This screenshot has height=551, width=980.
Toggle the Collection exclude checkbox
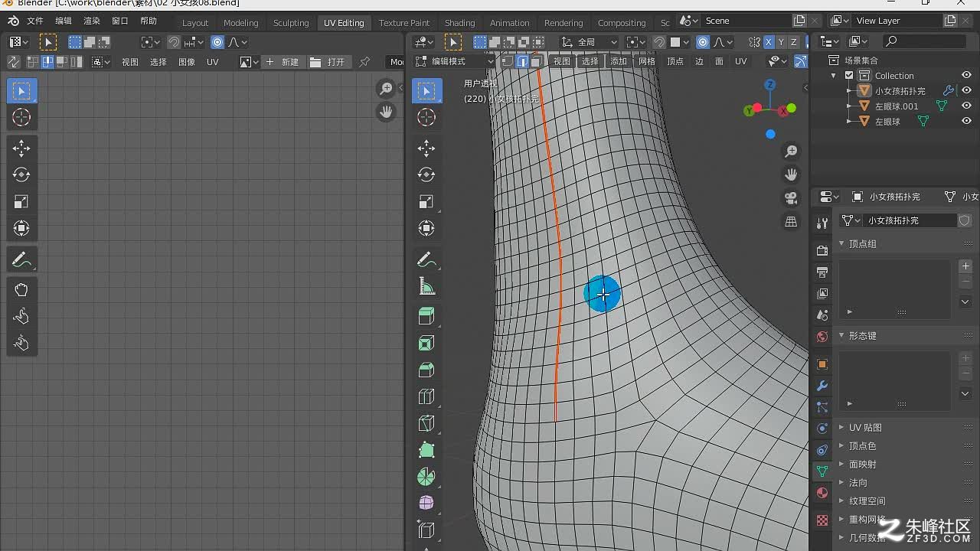pos(849,75)
